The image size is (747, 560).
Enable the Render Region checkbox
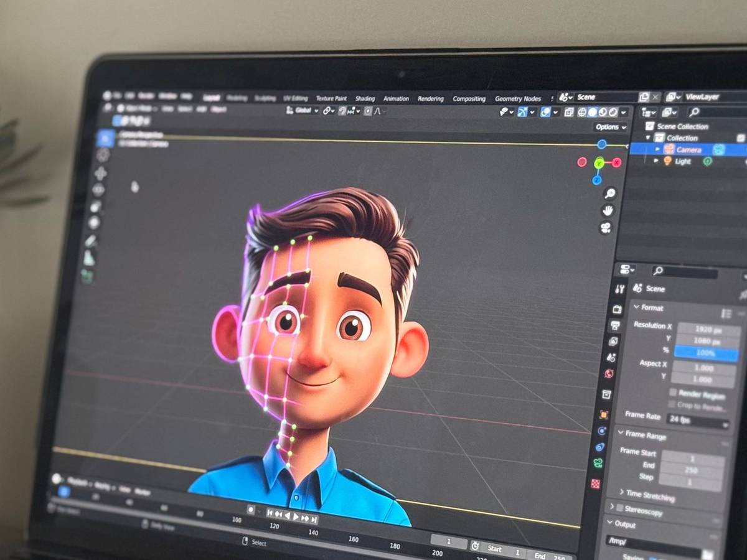[673, 393]
